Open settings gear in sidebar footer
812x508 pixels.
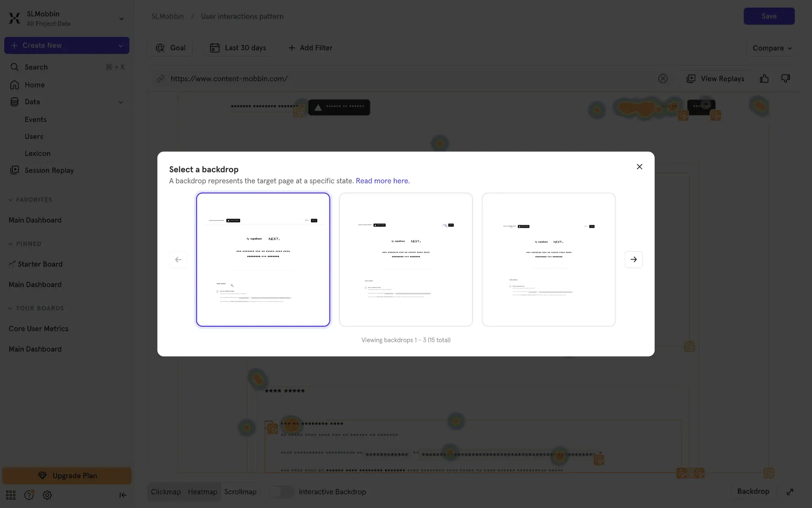[x=47, y=495]
